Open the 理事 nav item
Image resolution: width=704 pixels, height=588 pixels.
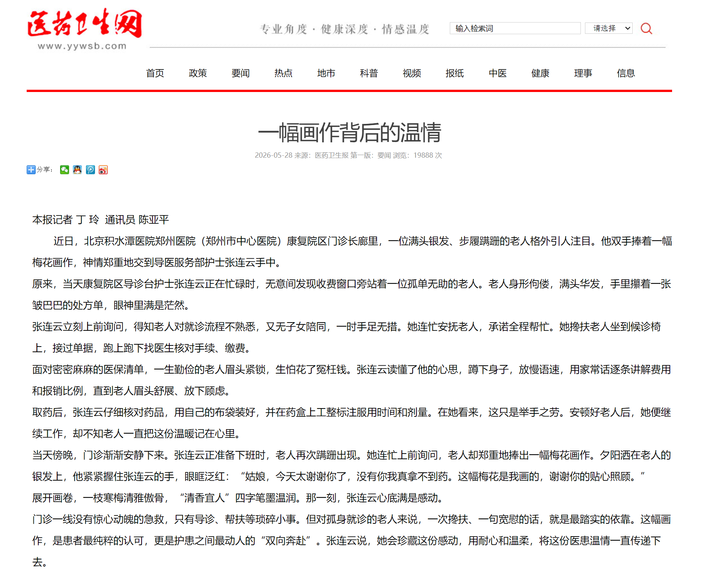[x=583, y=73]
